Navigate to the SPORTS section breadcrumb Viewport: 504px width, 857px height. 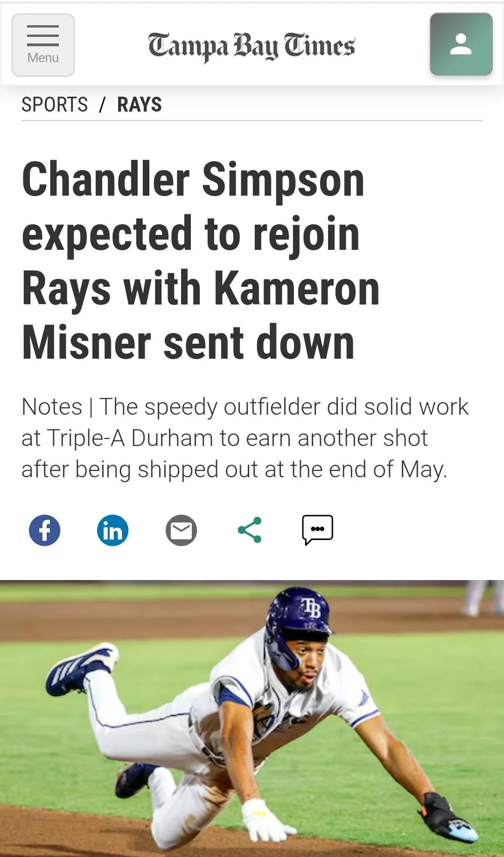pyautogui.click(x=55, y=105)
